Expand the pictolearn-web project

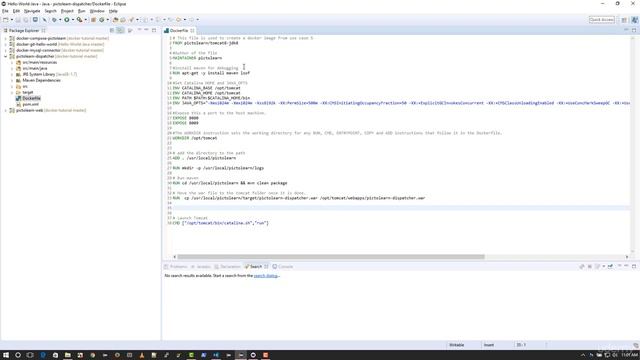point(6,110)
